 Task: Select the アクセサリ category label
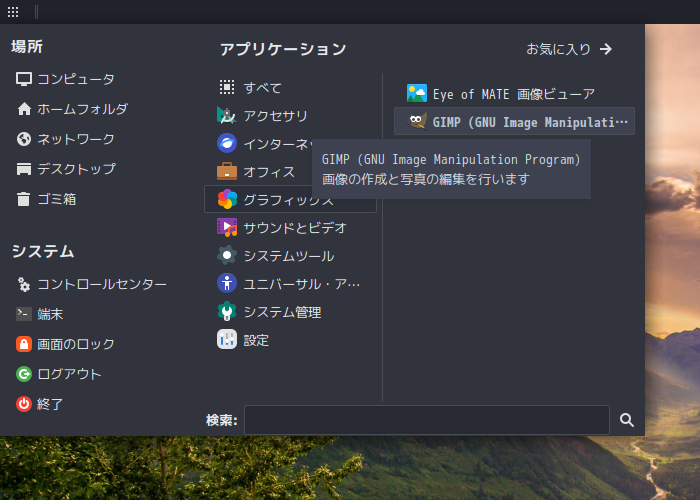[x=275, y=116]
